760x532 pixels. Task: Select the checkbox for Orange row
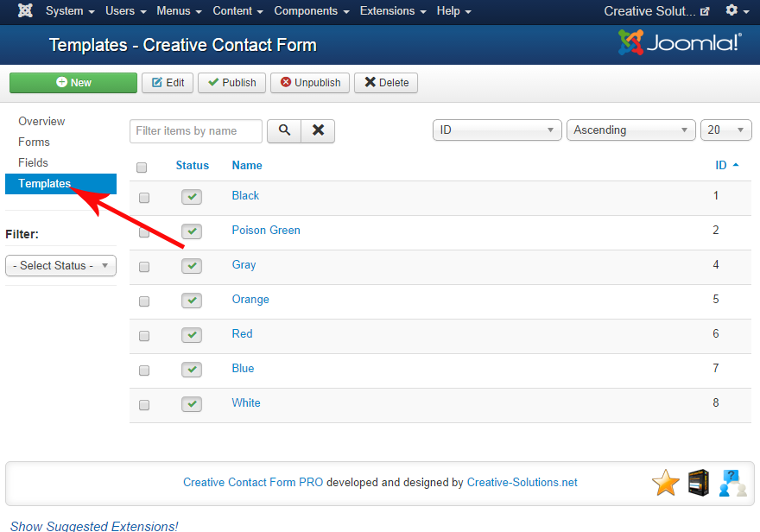tap(144, 301)
